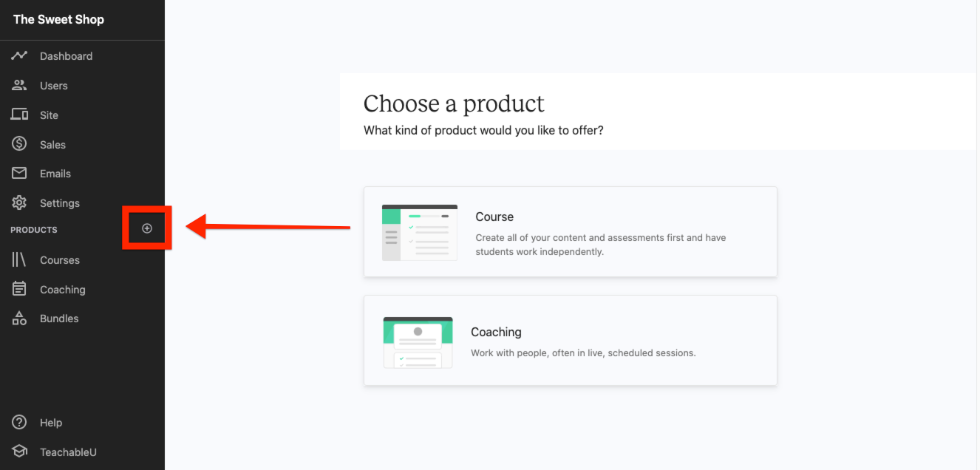Click The Sweet Shop school name
The width and height of the screenshot is (980, 470).
click(x=58, y=19)
